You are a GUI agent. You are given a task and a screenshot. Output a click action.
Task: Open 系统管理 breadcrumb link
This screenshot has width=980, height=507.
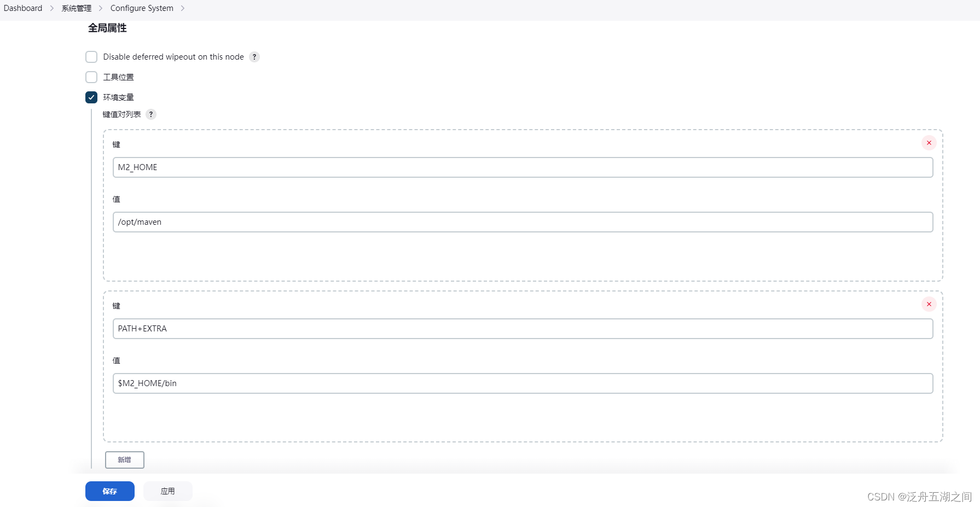pos(77,8)
